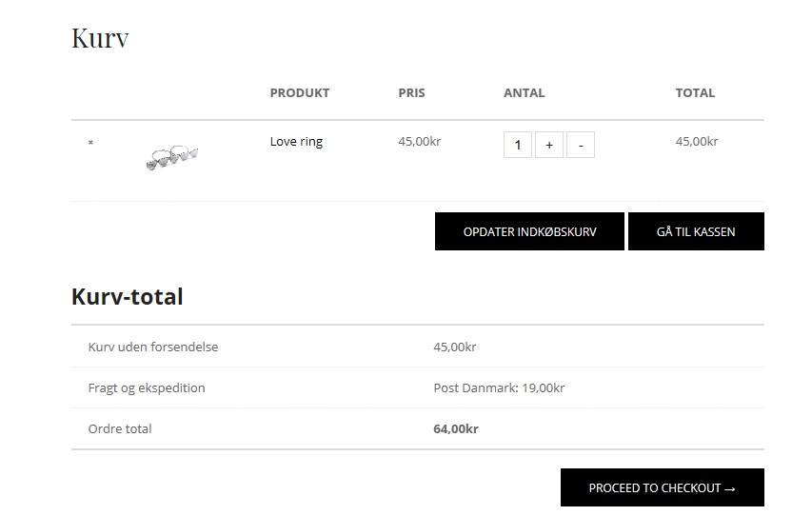
Task: Open the Love ring product link
Action: 296,142
